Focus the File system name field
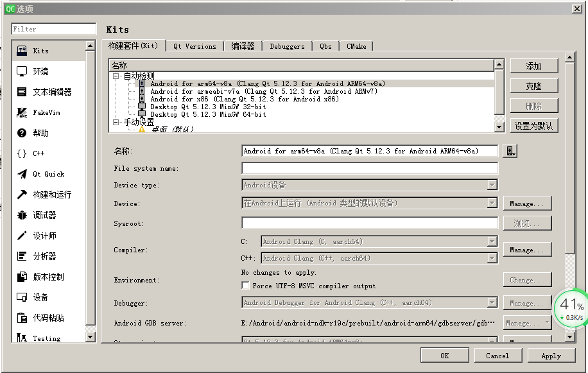Image resolution: width=588 pixels, height=373 pixels. (370, 168)
